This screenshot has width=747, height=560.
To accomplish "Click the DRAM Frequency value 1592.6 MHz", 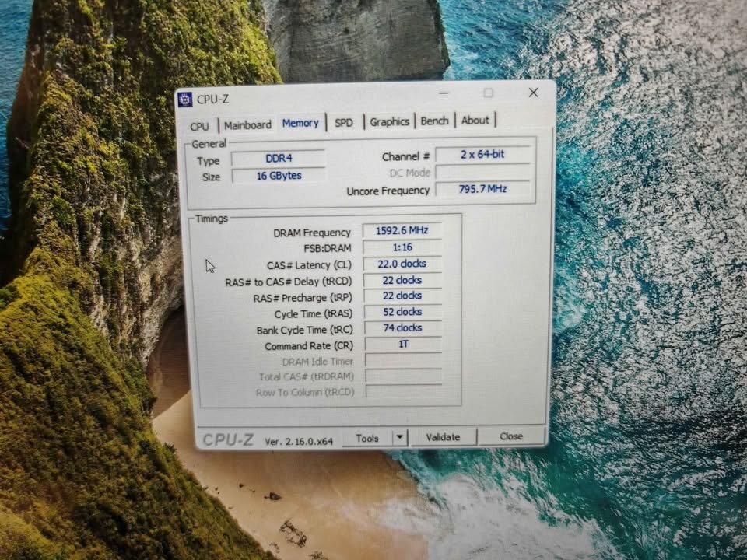I will point(402,230).
